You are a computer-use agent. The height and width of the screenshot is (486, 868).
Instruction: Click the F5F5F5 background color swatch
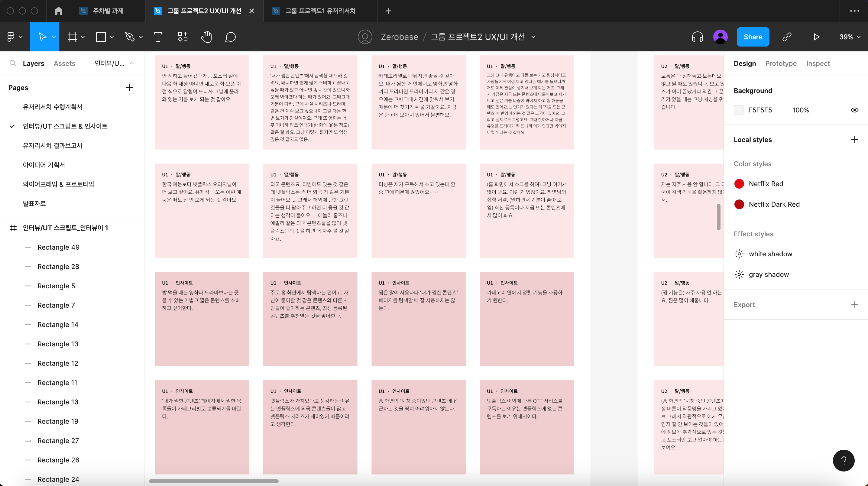point(739,110)
